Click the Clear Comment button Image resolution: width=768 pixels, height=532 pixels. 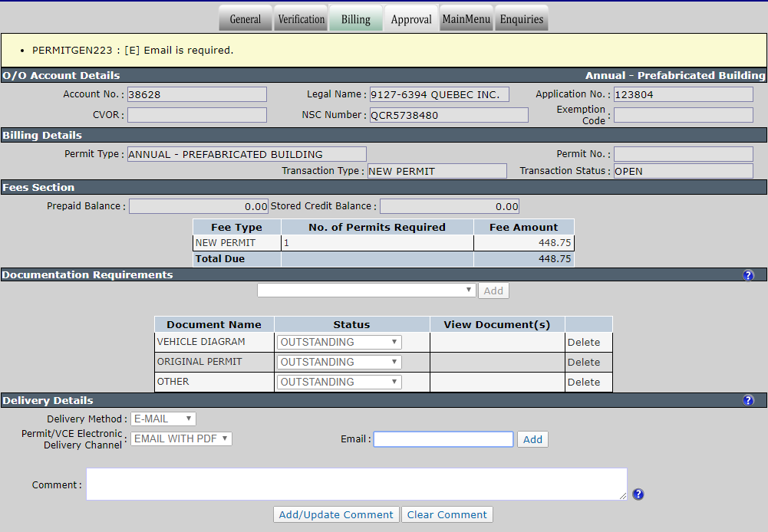point(447,515)
